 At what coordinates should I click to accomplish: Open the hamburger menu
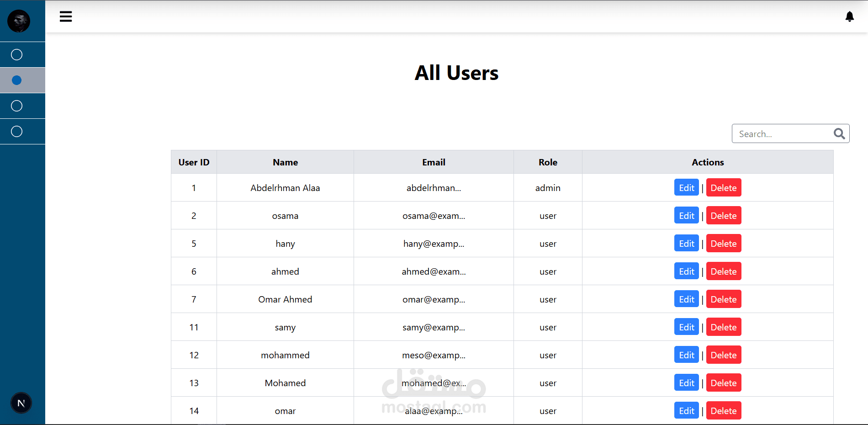pyautogui.click(x=66, y=17)
